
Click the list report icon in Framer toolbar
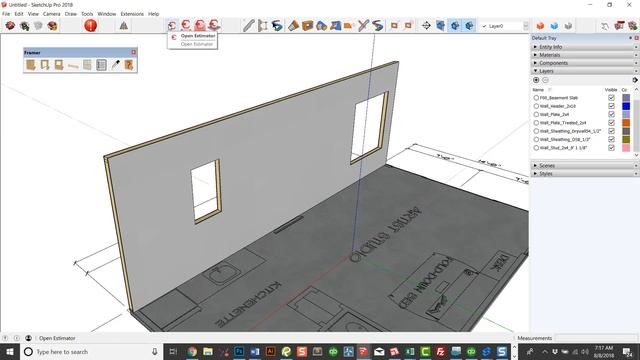101,65
